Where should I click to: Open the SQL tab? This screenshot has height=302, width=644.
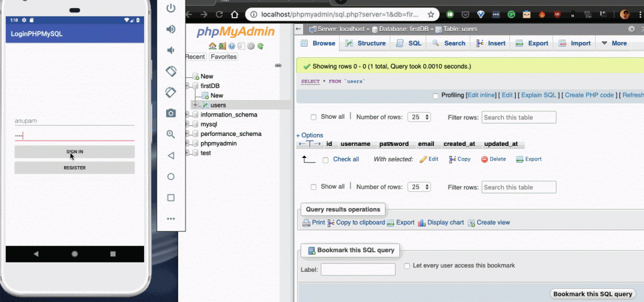(x=409, y=43)
